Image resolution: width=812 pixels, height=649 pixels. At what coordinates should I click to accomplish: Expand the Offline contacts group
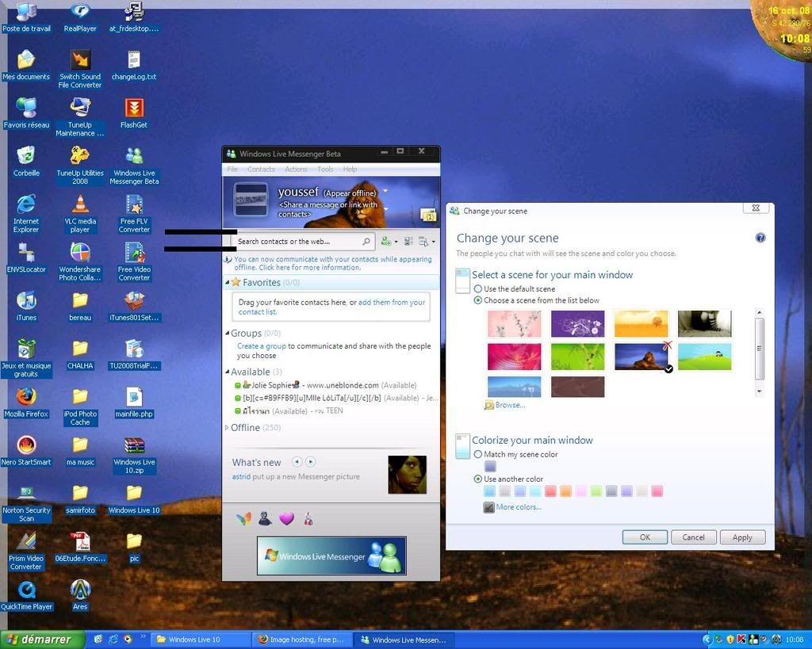point(228,428)
